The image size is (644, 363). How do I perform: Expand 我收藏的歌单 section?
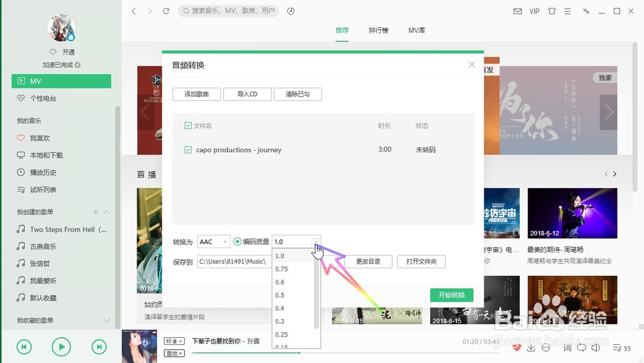[107, 320]
